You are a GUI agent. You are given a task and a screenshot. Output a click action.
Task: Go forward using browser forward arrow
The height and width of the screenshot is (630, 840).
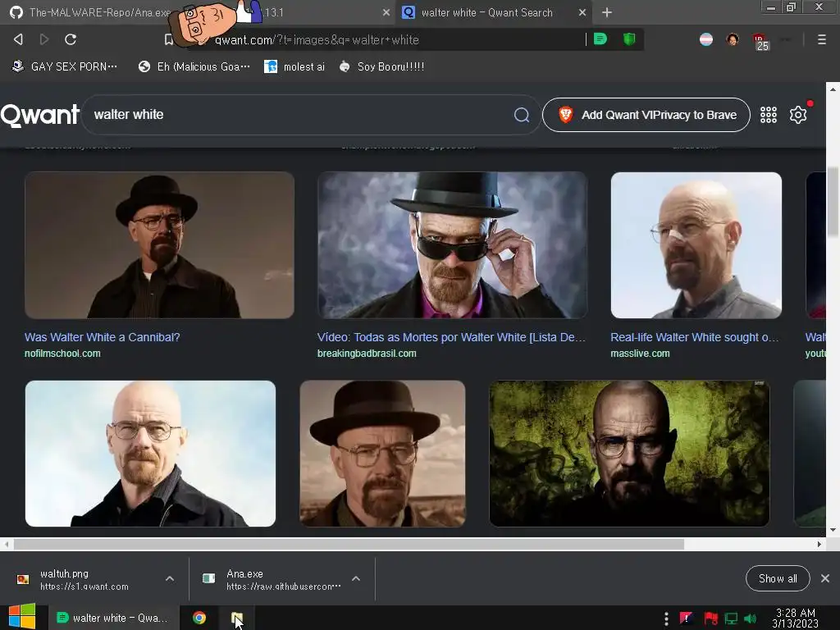pos(44,39)
